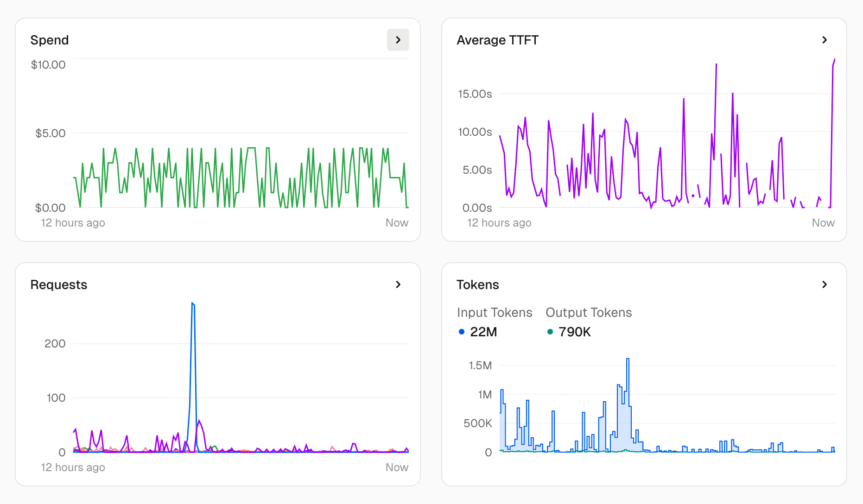863x504 pixels.
Task: Click the 200 gridline label in Requests chart
Action: (55, 344)
